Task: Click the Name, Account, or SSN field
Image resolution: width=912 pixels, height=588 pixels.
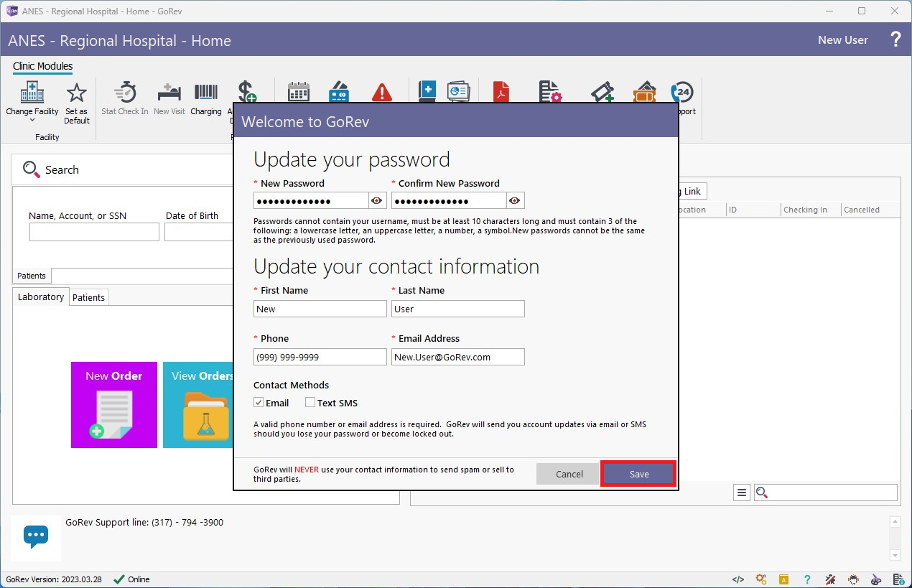Action: [94, 232]
